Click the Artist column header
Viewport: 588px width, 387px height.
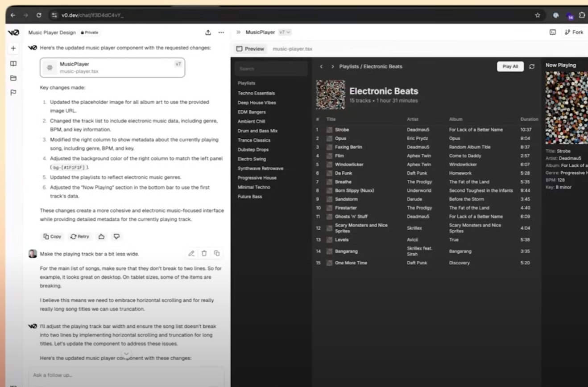pos(412,119)
